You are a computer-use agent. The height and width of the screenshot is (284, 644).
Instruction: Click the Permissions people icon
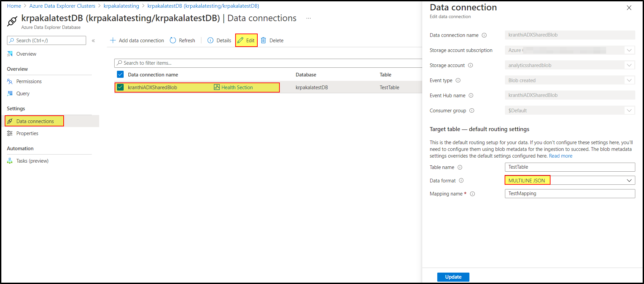(10, 81)
